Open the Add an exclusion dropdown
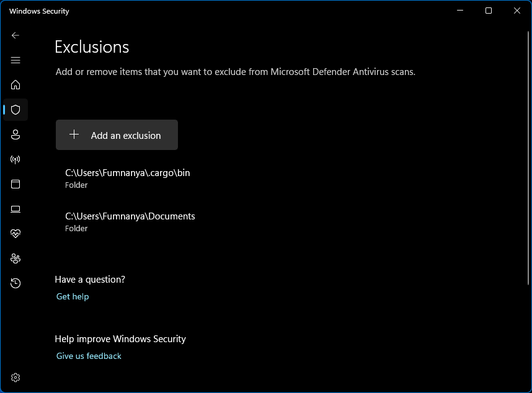 117,135
